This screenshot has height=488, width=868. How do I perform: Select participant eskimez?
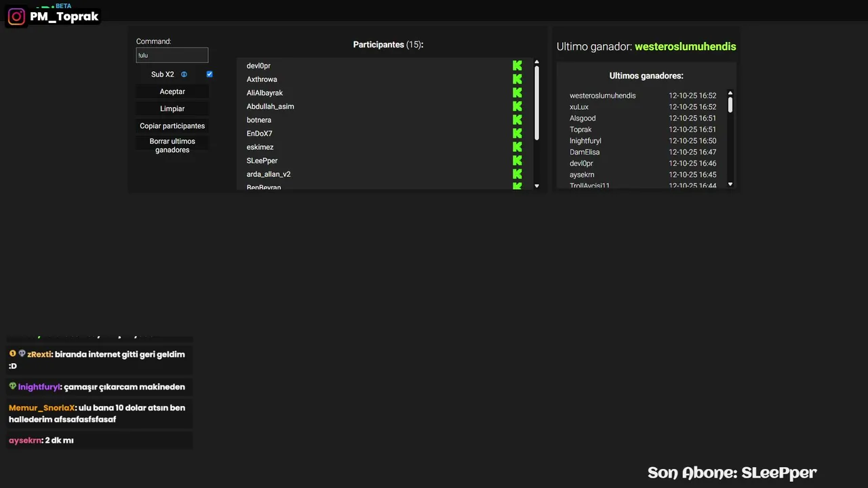[260, 147]
